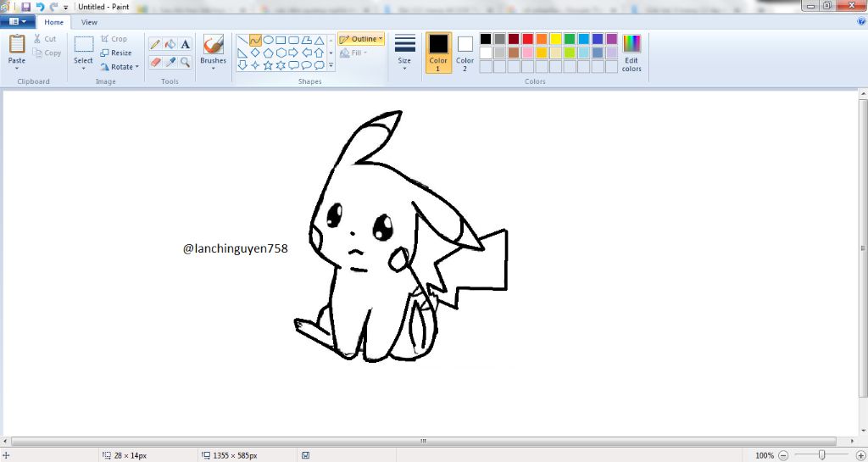The height and width of the screenshot is (462, 868).
Task: Click the Save icon in quick access toolbar
Action: 25,7
